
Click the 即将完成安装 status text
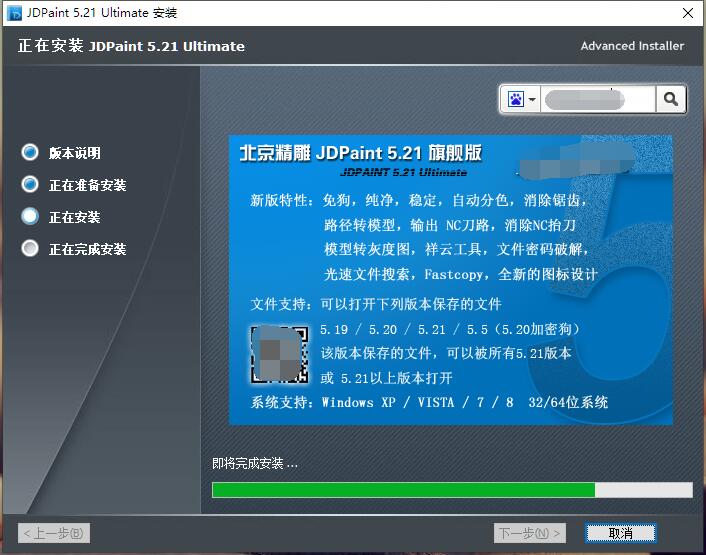click(x=255, y=464)
